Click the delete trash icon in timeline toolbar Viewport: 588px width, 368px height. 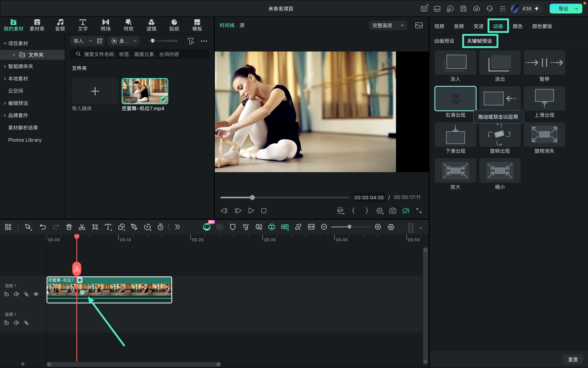click(x=69, y=227)
